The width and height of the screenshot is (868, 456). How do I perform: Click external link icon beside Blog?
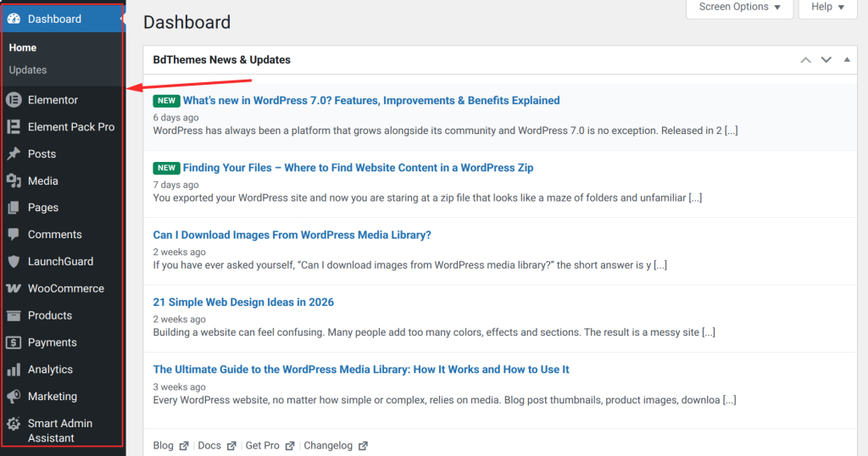pyautogui.click(x=184, y=446)
